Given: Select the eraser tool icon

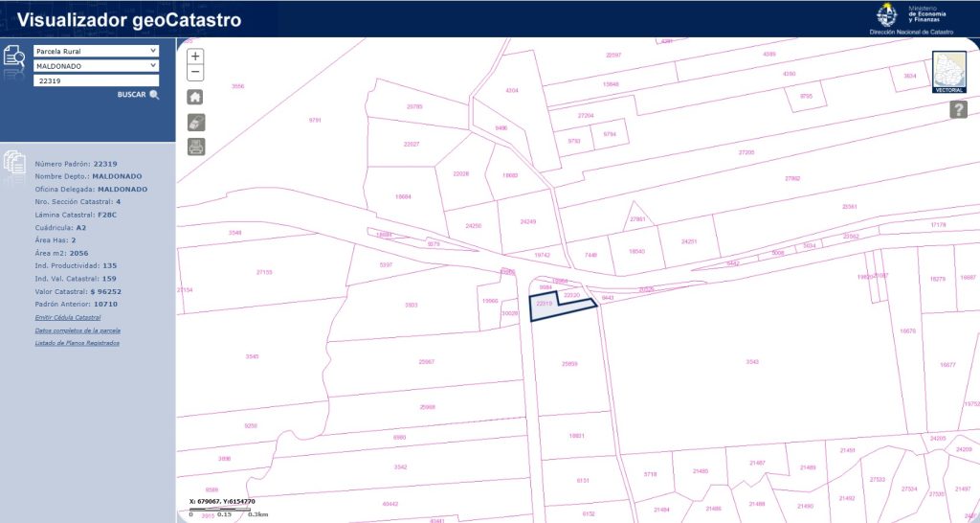Looking at the screenshot, I should [x=195, y=122].
